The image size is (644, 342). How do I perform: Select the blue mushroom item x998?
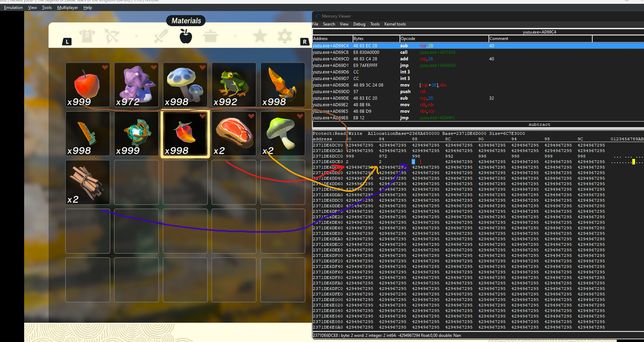click(185, 85)
